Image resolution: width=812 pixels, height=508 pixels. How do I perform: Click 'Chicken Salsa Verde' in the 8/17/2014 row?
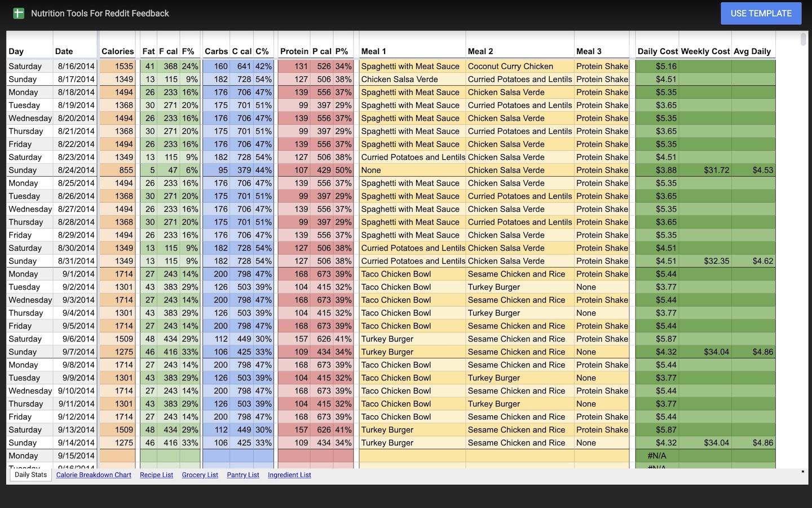(412, 79)
